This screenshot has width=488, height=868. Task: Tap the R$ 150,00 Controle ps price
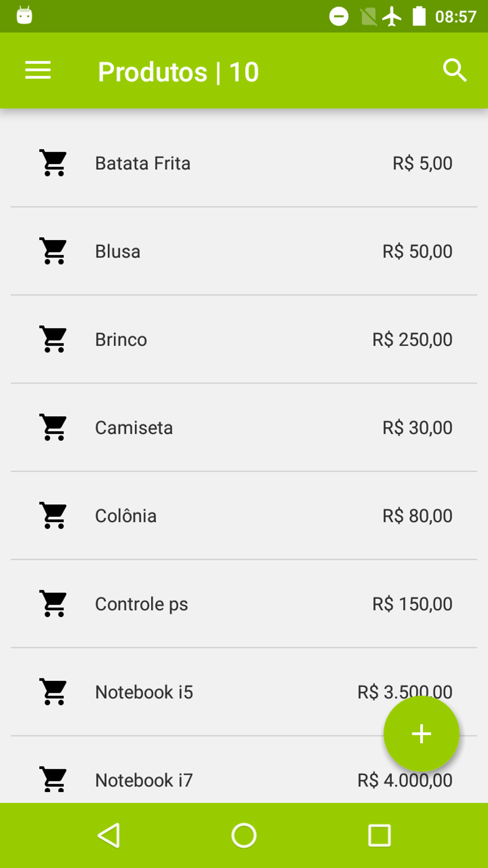click(x=412, y=604)
